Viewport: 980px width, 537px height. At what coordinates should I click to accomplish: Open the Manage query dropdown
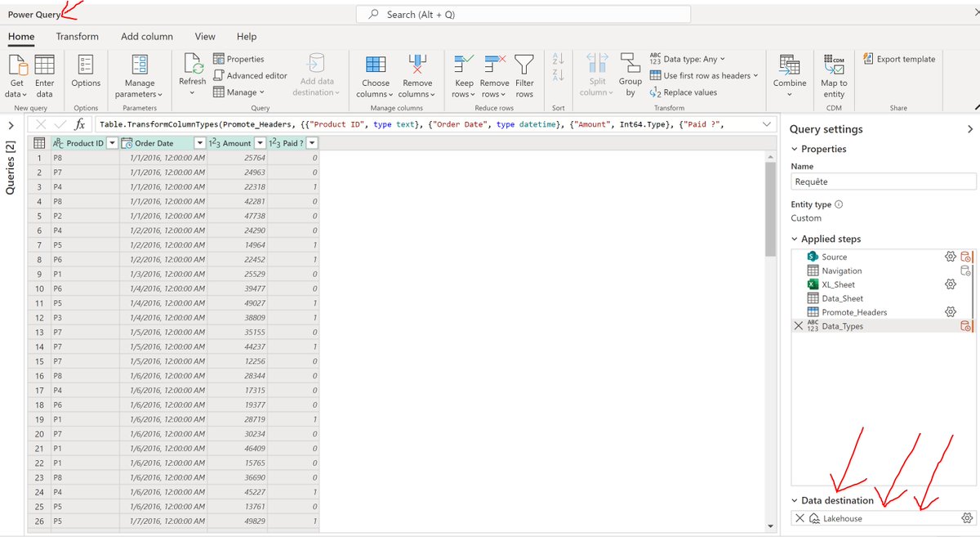pyautogui.click(x=238, y=92)
